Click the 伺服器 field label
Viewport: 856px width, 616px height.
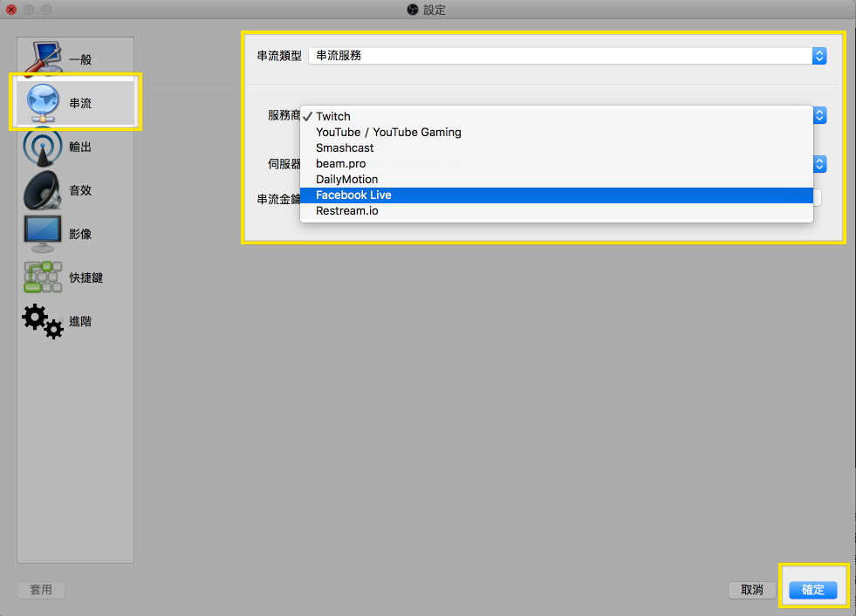click(284, 164)
